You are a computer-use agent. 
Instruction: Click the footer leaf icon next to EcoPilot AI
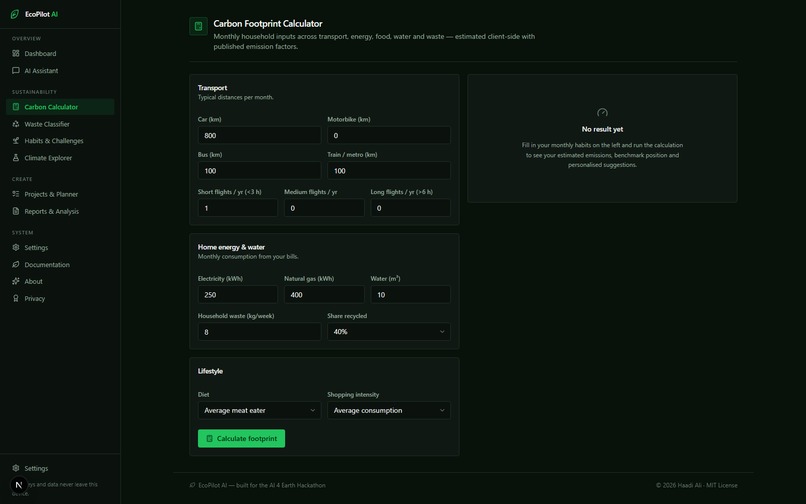click(x=192, y=485)
